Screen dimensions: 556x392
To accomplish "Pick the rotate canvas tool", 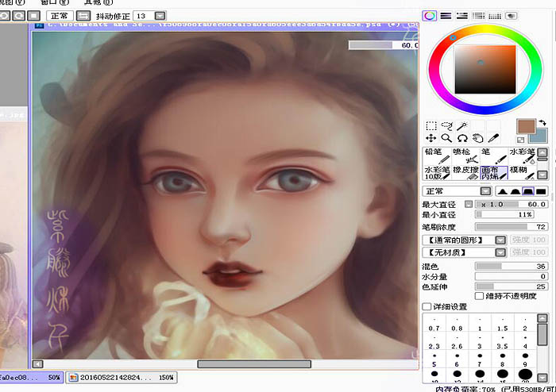I will click(x=462, y=138).
